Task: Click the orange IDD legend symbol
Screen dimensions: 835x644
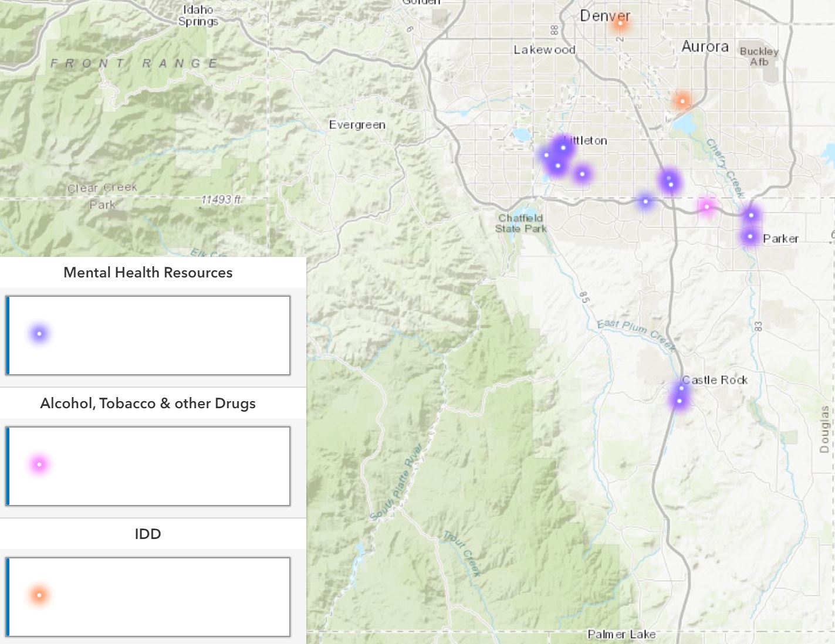Action: 39,595
